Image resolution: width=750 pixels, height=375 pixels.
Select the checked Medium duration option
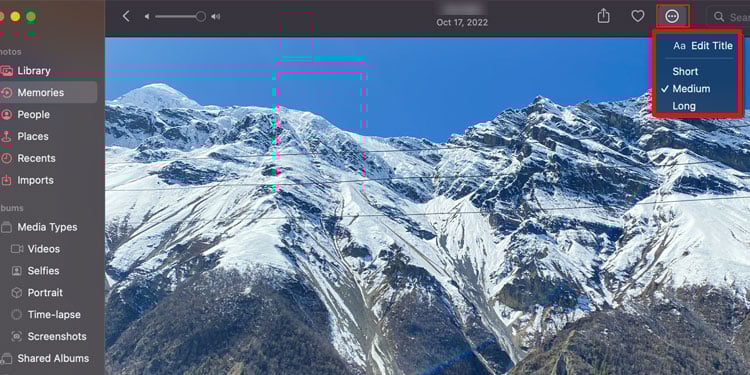tap(691, 89)
